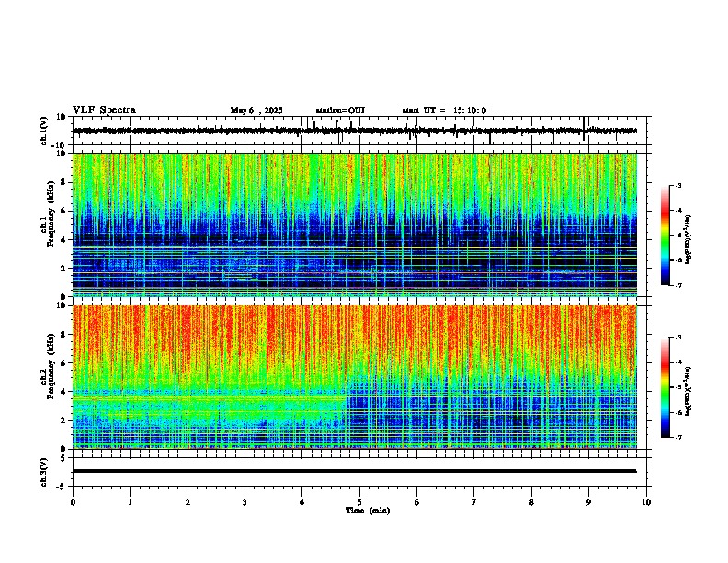Click the 'May 6 , 2025' date label
Screen dimensions: 728x563
click(256, 110)
